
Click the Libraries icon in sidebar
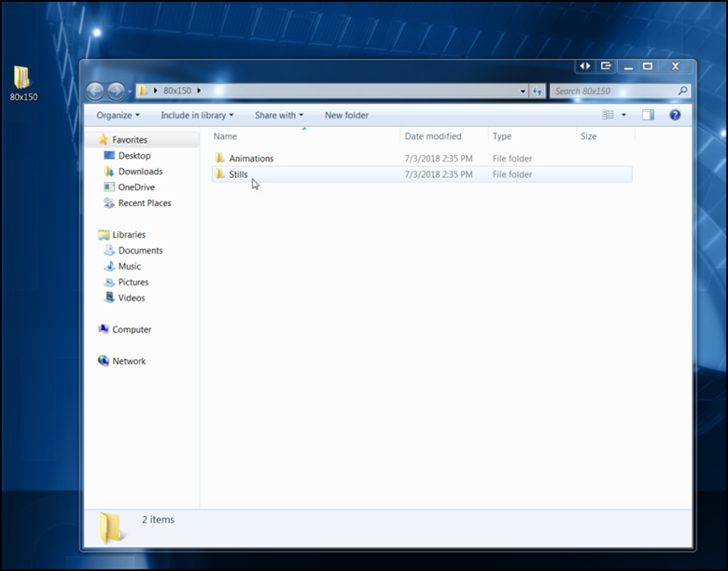point(104,234)
